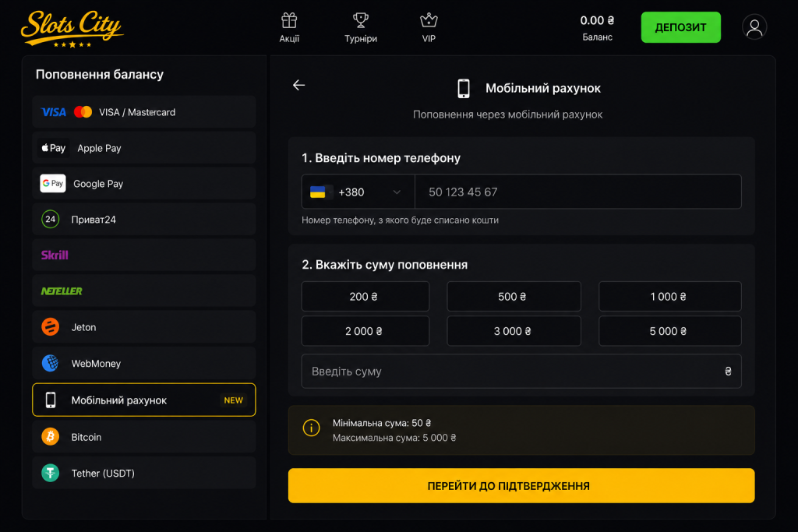This screenshot has height=532, width=798.
Task: Click the NEW badge on Мобільний рахунок
Action: pyautogui.click(x=234, y=400)
